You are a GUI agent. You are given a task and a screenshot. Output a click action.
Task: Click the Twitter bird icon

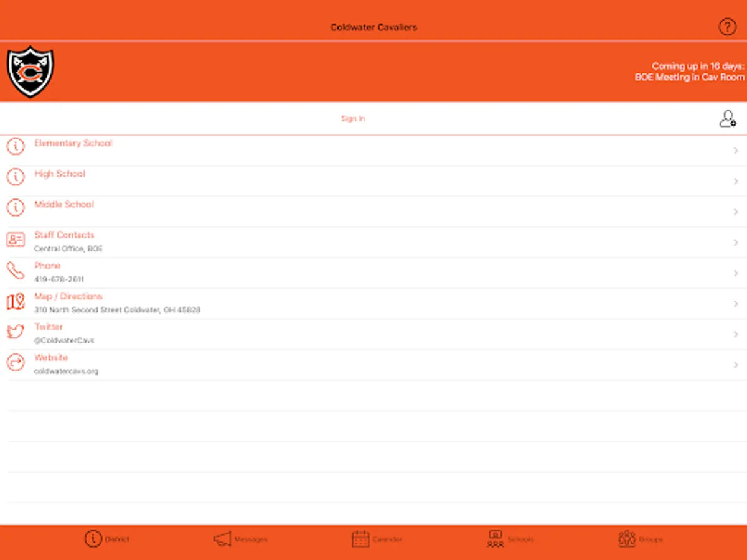click(16, 331)
